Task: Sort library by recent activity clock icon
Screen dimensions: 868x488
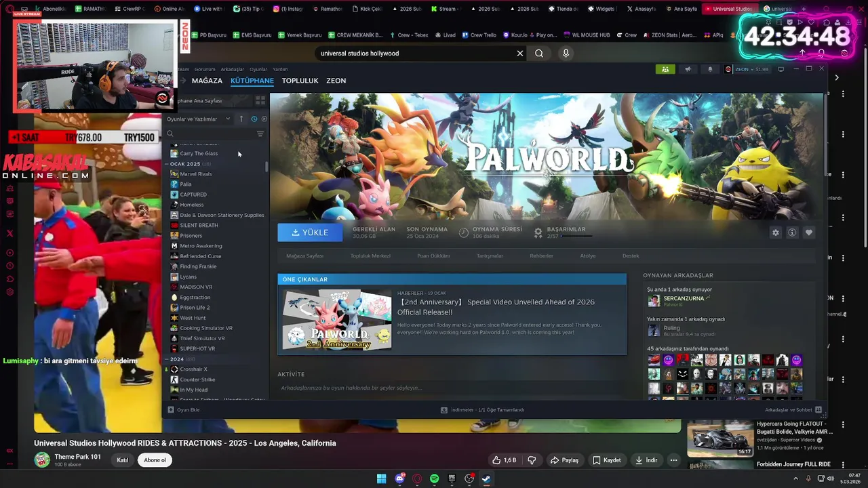Action: 254,119
